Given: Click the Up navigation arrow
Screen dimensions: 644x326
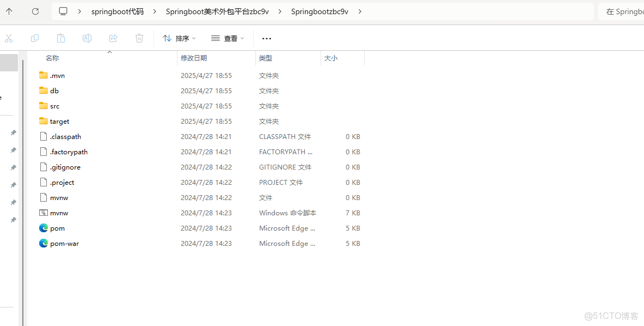Looking at the screenshot, I should (9, 11).
